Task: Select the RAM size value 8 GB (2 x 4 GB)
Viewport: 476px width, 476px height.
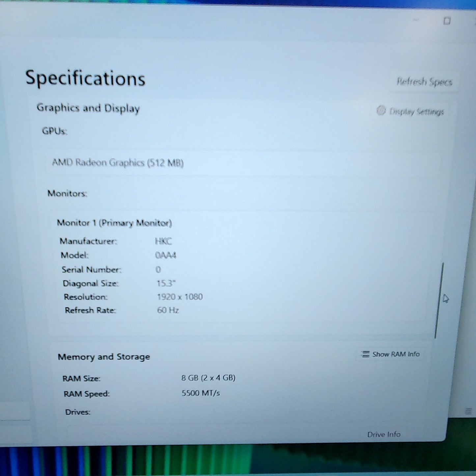Action: [x=208, y=378]
